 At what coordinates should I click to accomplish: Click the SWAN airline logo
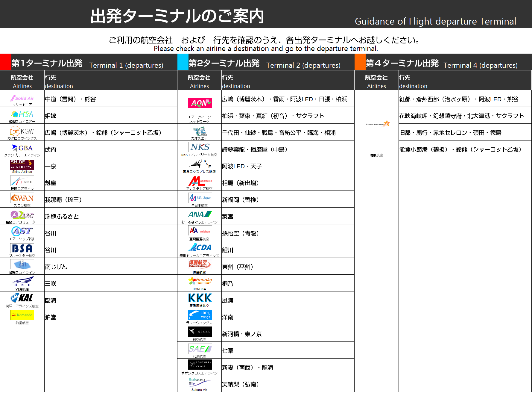(22, 198)
